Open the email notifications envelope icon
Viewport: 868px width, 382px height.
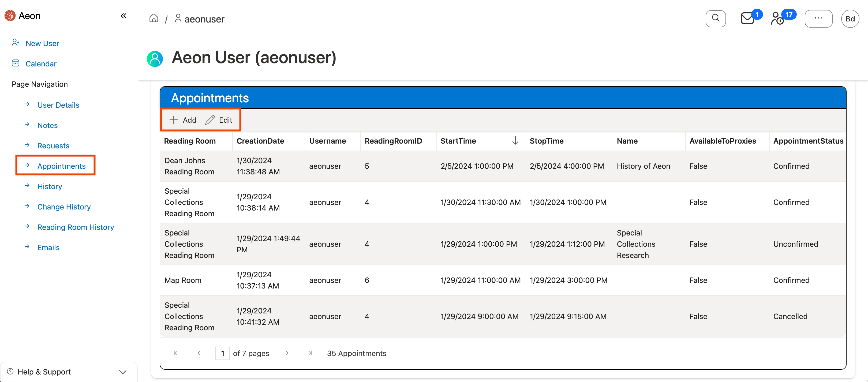pos(748,18)
